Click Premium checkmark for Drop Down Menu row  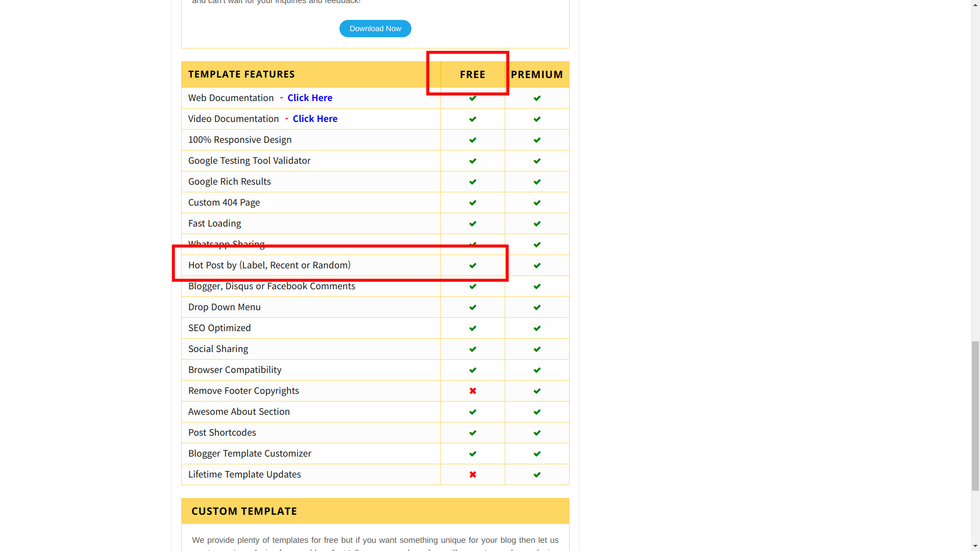click(x=537, y=307)
